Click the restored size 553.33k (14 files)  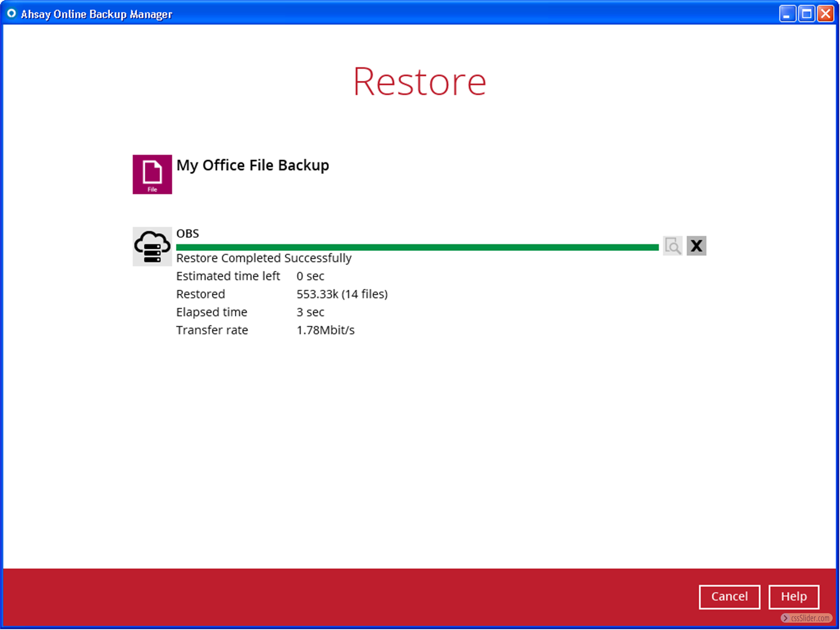[x=342, y=294]
